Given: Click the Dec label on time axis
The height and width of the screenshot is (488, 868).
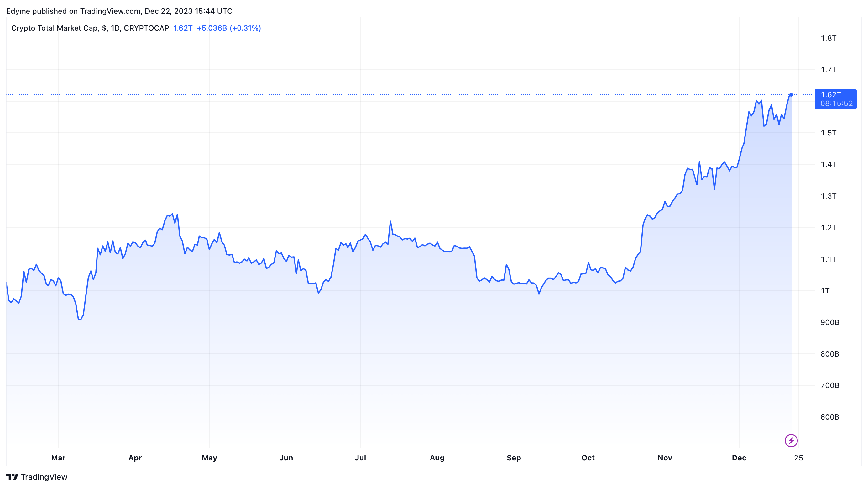Looking at the screenshot, I should pos(739,458).
